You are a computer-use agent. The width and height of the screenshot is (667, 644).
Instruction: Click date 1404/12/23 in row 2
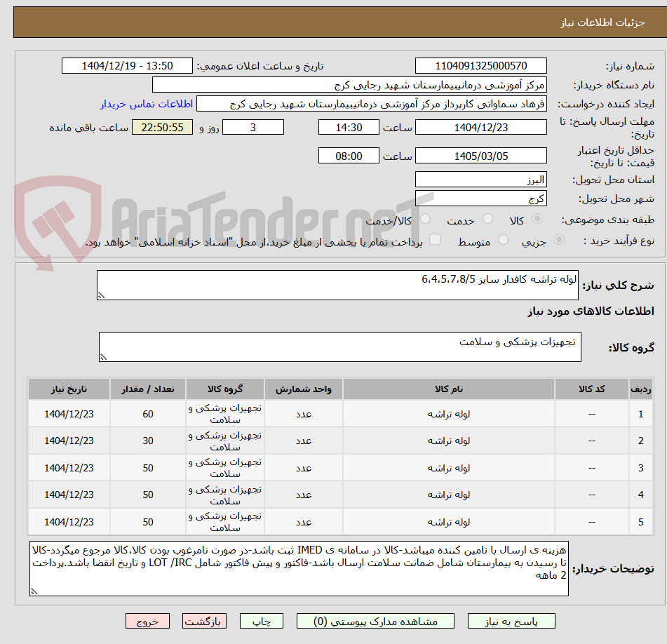(69, 441)
